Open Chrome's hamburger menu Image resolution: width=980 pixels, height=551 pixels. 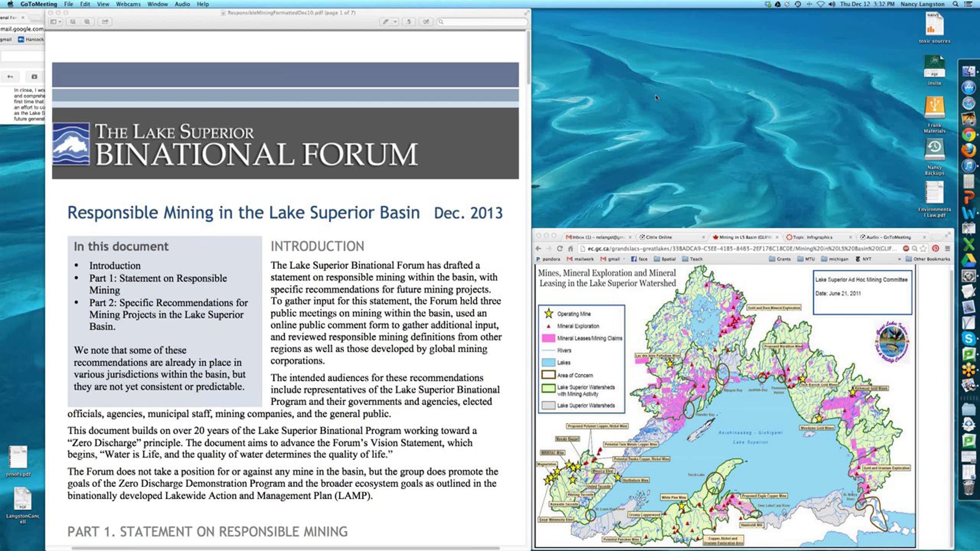point(947,249)
